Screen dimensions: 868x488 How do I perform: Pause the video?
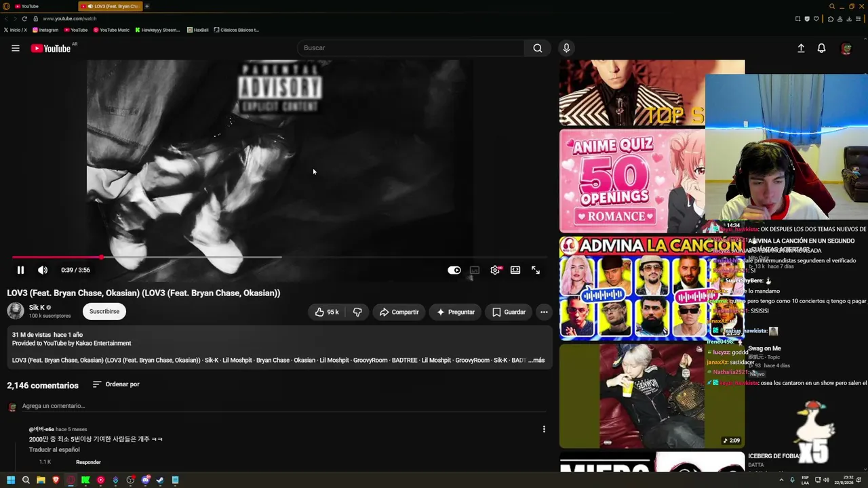(x=20, y=270)
